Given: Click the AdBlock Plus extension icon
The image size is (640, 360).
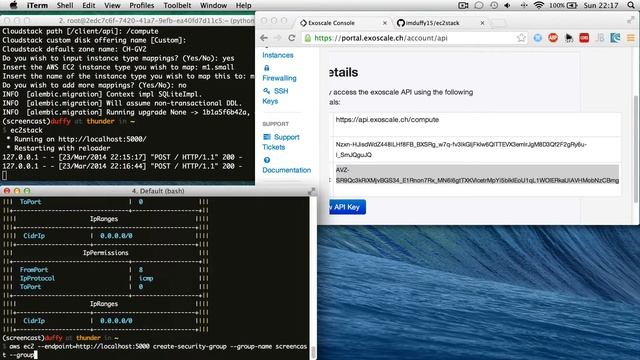Looking at the screenshot, I should pyautogui.click(x=553, y=38).
